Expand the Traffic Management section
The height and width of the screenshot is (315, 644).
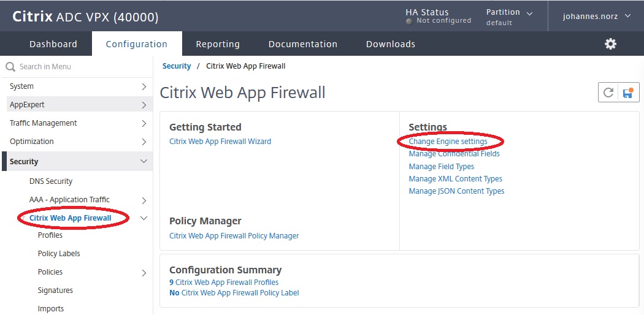click(78, 123)
